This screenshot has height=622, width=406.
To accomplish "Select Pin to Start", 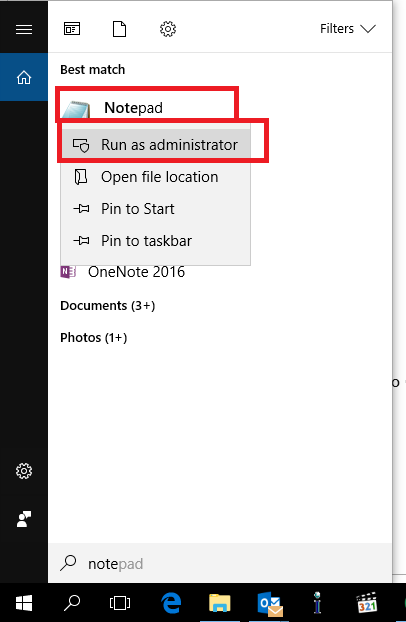I will point(156,209).
